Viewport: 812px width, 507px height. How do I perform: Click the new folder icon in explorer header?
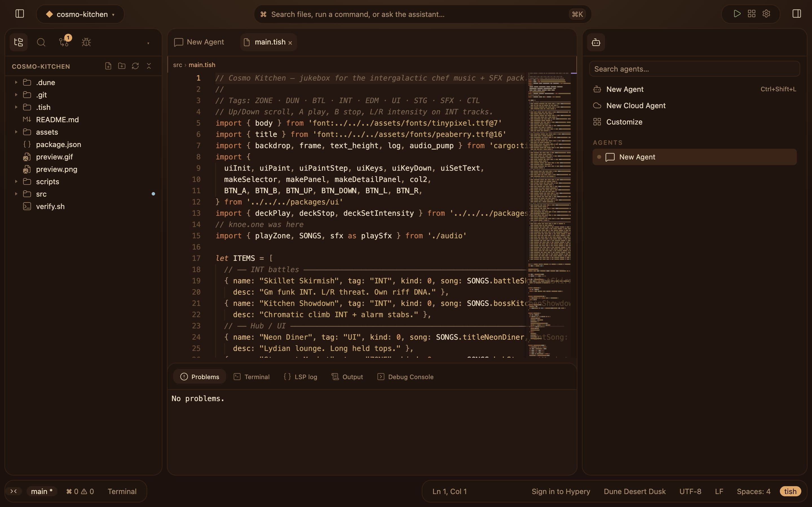[122, 66]
